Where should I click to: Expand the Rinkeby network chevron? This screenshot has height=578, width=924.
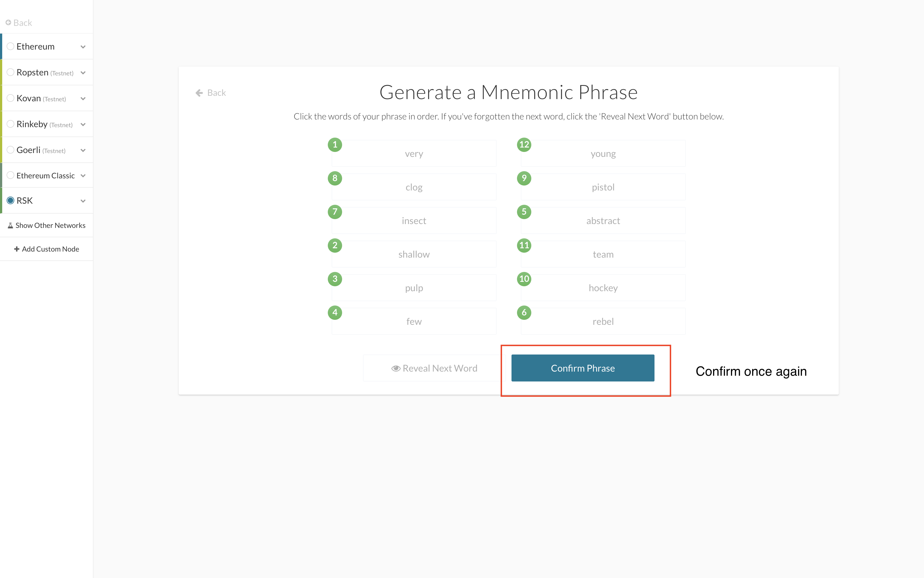[83, 124]
